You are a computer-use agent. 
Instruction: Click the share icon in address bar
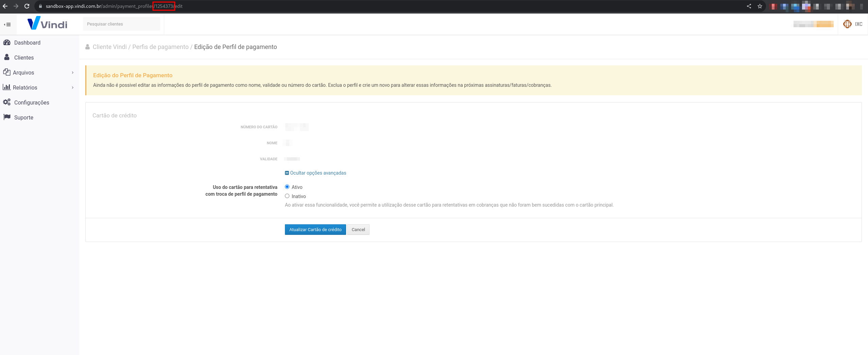pyautogui.click(x=749, y=6)
